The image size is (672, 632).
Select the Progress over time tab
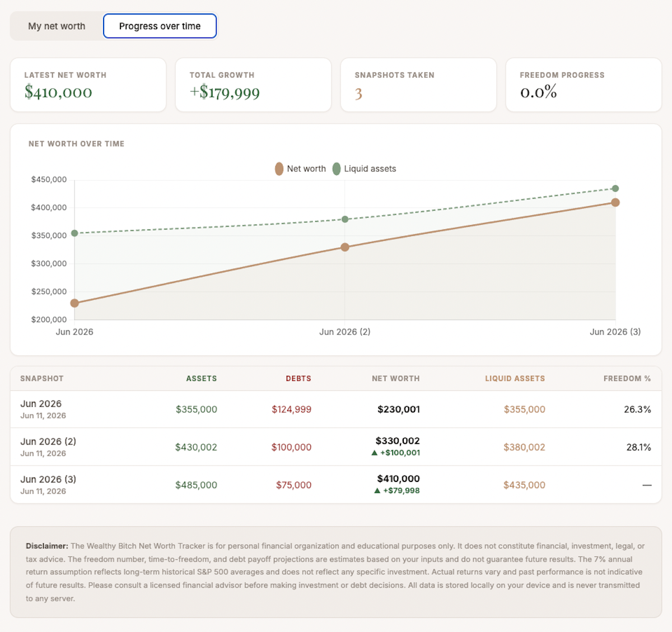[x=160, y=26]
